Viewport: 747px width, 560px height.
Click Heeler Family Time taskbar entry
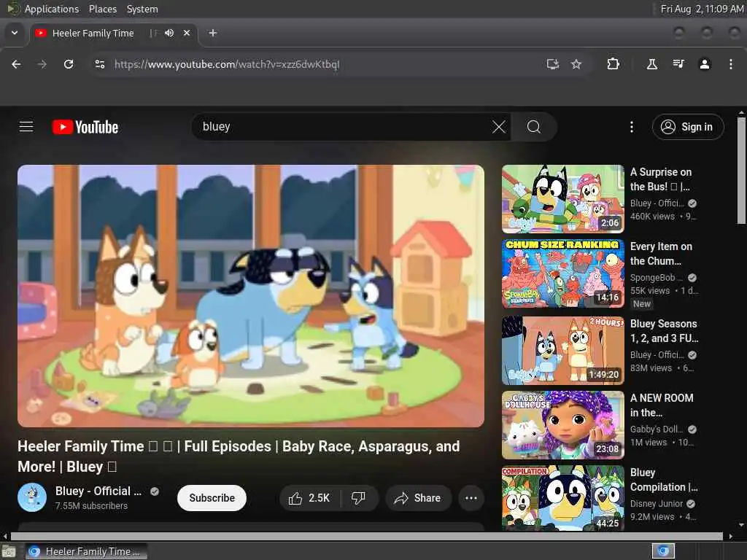coord(86,551)
